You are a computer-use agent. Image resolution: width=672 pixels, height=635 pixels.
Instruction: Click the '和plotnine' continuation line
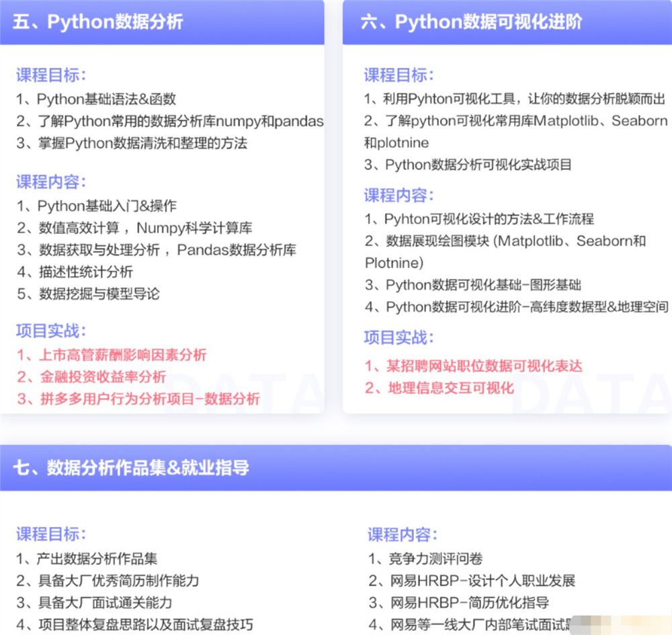tap(396, 142)
